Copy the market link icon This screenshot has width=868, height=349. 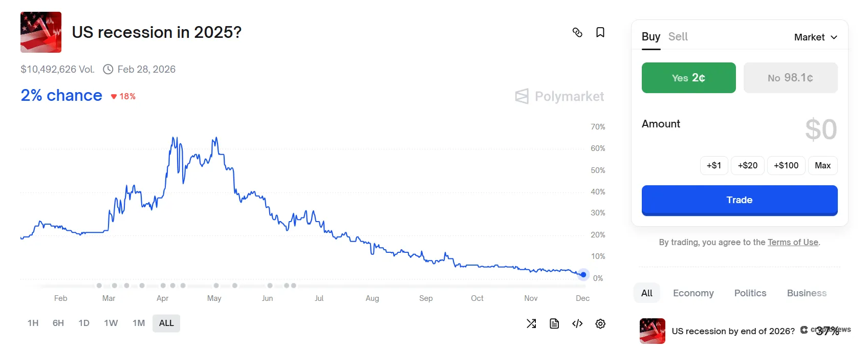[x=577, y=33]
